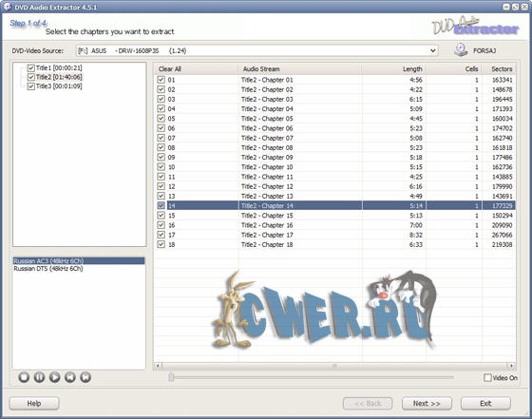Open the DVD-Video Source dropdown
Viewport: 532px width, 419px height.
pyautogui.click(x=432, y=51)
